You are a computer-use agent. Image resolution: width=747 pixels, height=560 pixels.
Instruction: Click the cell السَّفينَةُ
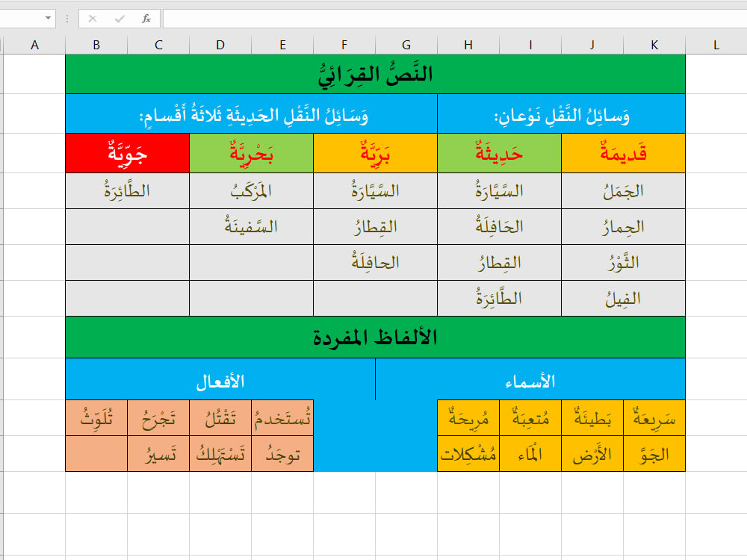[x=251, y=227]
